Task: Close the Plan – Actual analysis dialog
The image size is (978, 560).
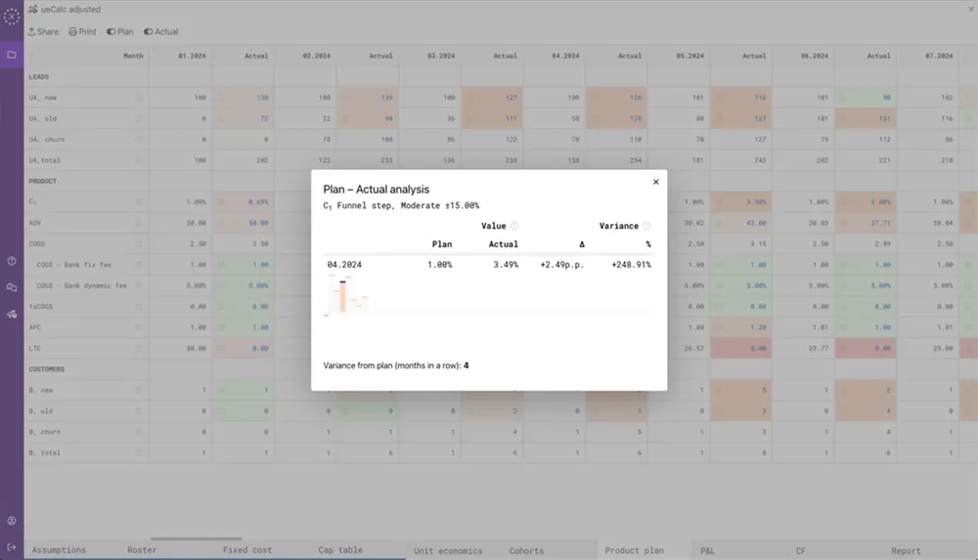Action: click(x=655, y=182)
